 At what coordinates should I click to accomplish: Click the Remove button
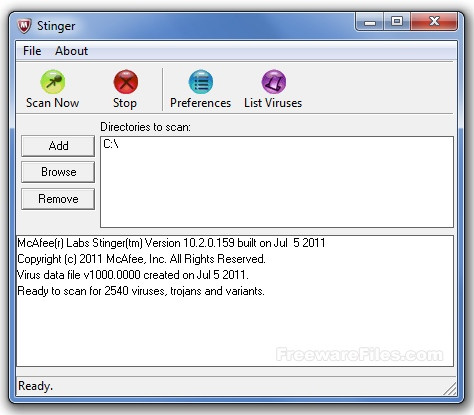click(x=58, y=199)
